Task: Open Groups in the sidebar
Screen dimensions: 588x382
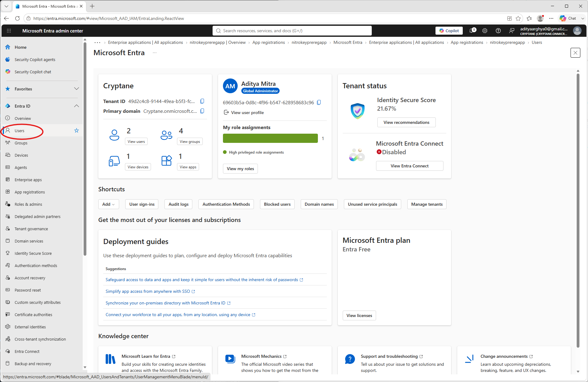Action: coord(21,143)
